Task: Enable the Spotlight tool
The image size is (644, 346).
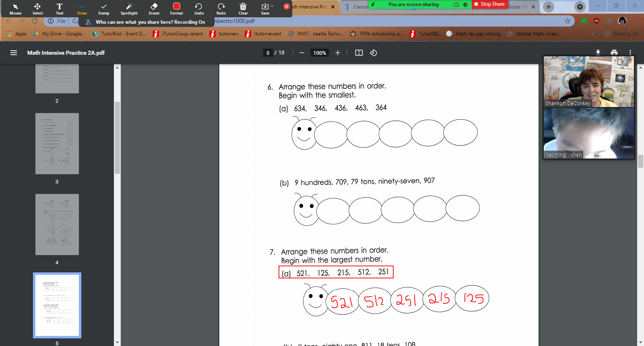Action: tap(129, 9)
